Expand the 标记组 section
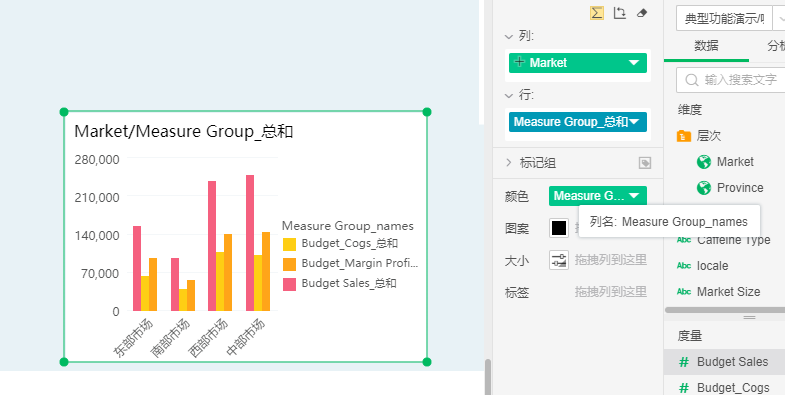This screenshot has width=785, height=395. (509, 162)
